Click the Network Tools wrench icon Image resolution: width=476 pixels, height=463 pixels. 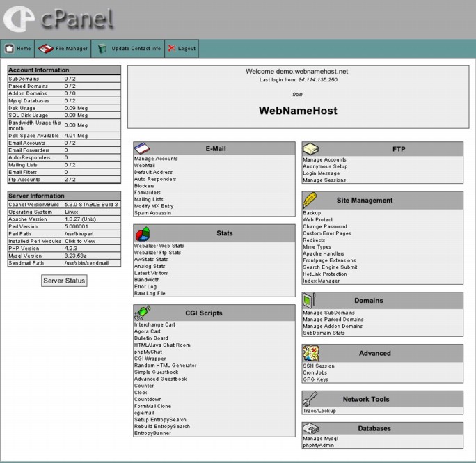pyautogui.click(x=310, y=399)
